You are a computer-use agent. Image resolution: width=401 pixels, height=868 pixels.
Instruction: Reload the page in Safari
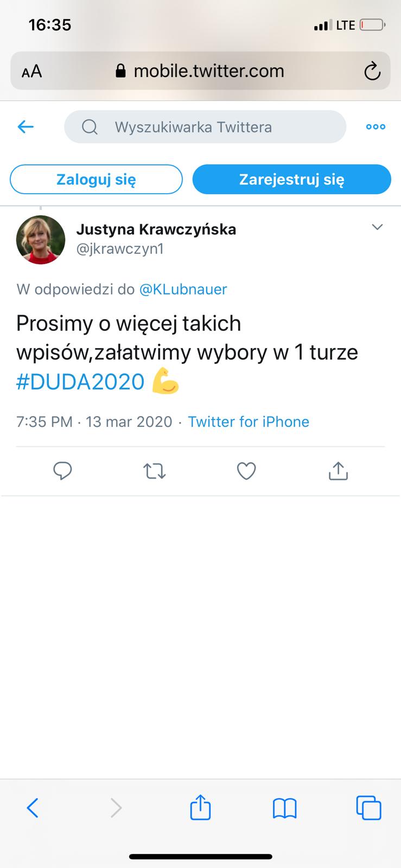[x=372, y=71]
